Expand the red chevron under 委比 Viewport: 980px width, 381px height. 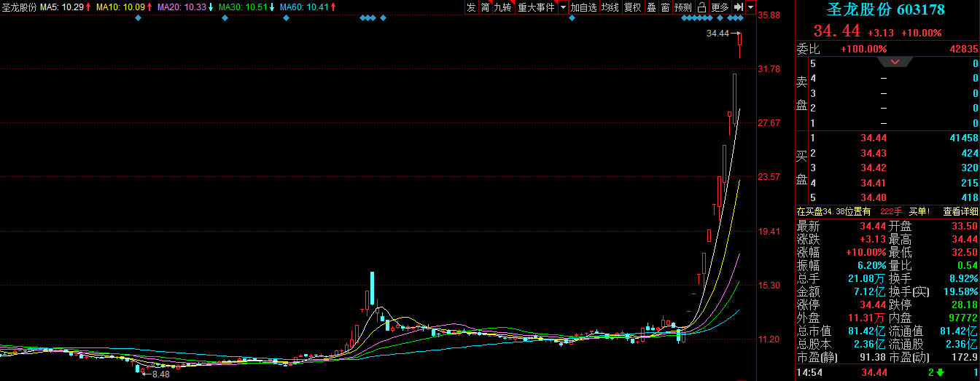click(x=895, y=62)
